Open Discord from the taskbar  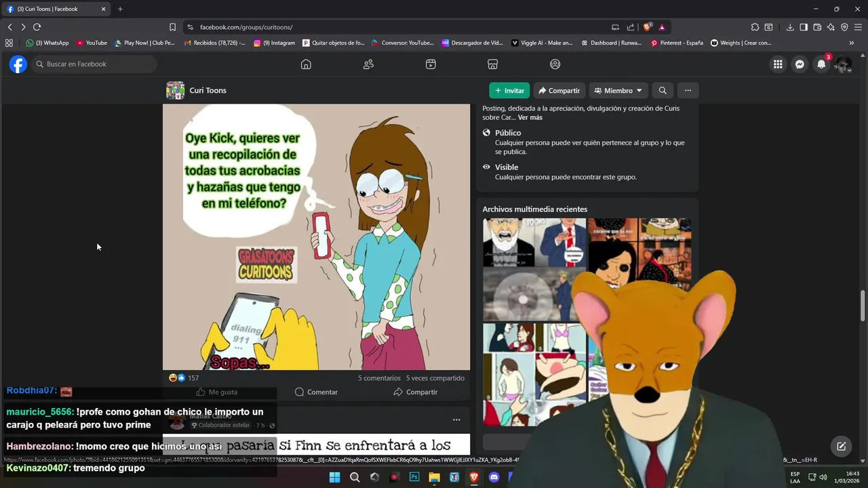click(494, 477)
